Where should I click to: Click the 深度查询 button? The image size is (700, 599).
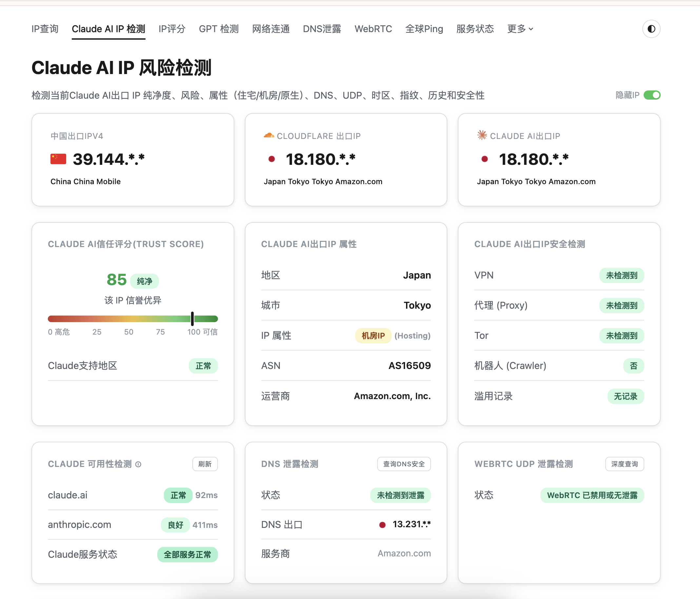(624, 464)
